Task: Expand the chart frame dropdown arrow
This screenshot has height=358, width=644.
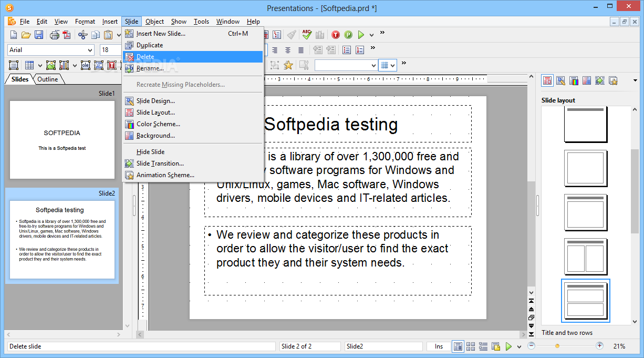Action: 75,66
